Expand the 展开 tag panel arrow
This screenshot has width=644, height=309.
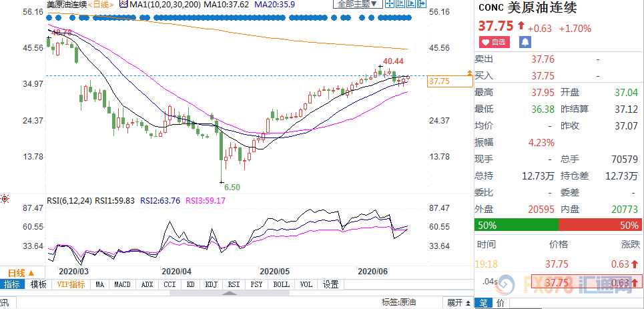(454, 303)
